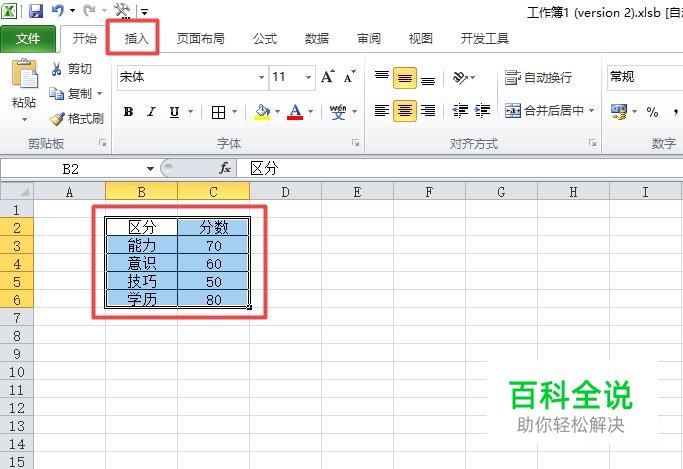Screen dimensions: 683x469
Task: Switch to the 数据 tab
Action: click(316, 39)
